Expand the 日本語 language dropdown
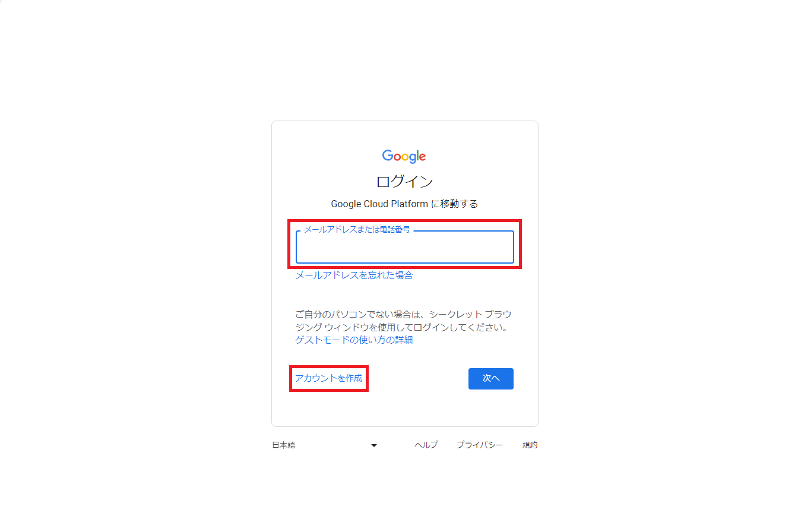 325,445
